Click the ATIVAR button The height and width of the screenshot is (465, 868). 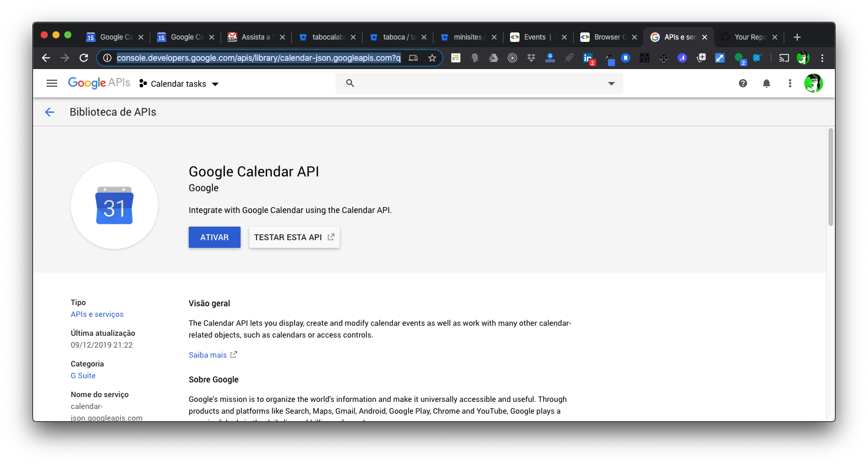[x=215, y=237]
